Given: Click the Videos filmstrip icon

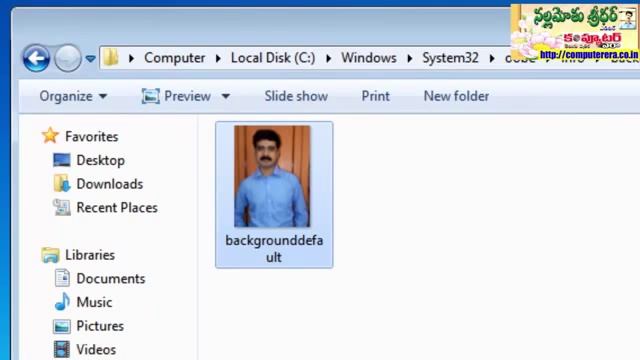Looking at the screenshot, I should coord(62,349).
